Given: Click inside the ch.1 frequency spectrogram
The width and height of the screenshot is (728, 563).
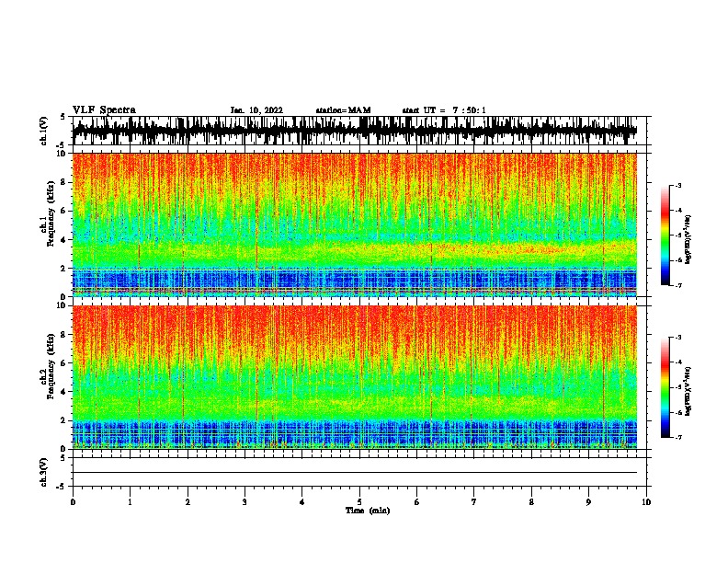Looking at the screenshot, I should 355,224.
